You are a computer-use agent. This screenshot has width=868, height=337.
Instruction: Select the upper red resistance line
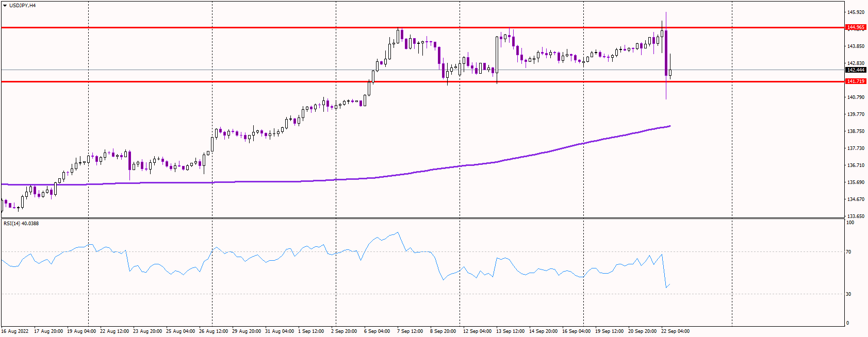[x=423, y=27]
